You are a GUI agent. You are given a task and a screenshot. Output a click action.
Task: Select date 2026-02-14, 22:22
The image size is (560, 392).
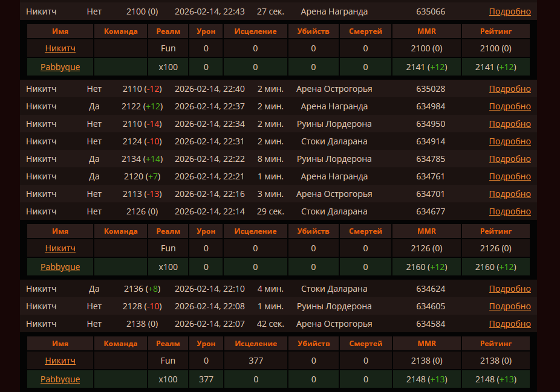click(x=210, y=159)
